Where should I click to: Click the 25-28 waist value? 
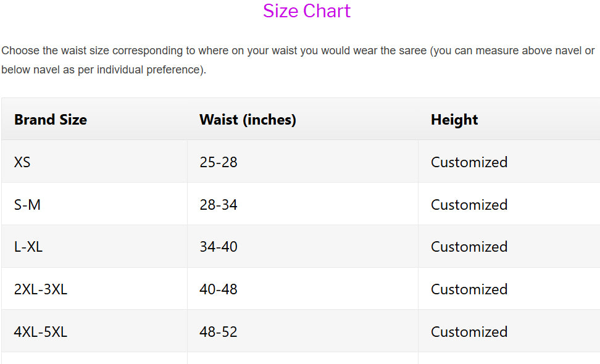click(x=219, y=162)
